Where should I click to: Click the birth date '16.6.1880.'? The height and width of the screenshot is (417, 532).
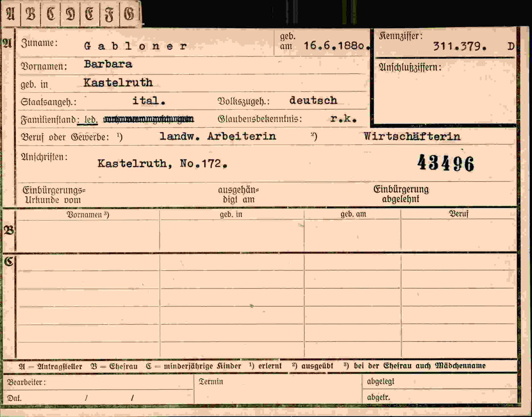(337, 46)
